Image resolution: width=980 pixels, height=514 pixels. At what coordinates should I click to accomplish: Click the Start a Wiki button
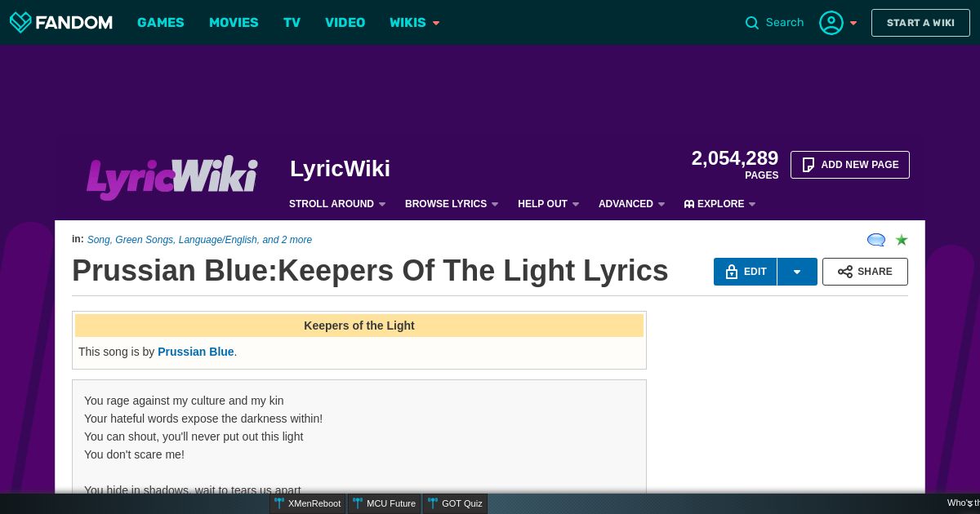(920, 23)
